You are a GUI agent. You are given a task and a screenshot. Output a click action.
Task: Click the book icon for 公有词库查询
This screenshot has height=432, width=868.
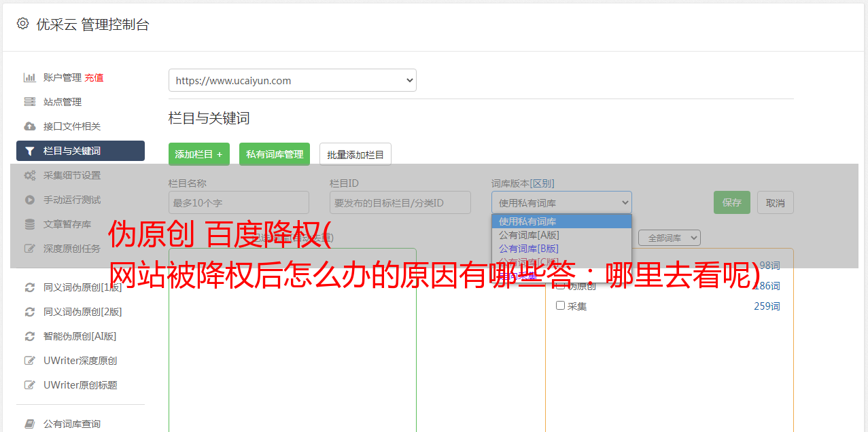point(30,424)
